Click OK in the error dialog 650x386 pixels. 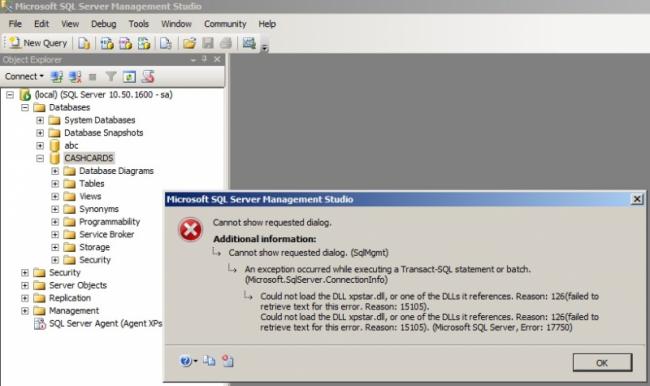point(602,363)
